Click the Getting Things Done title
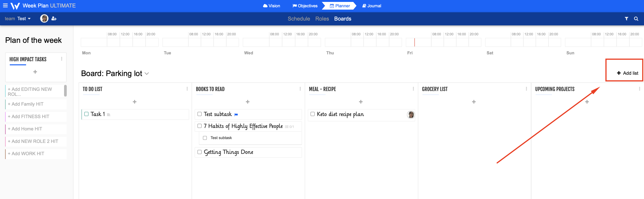Image resolution: width=644 pixels, height=199 pixels. pos(228,152)
